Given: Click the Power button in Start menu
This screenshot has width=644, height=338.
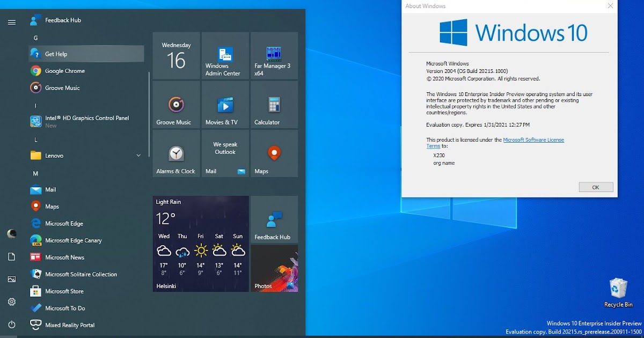Looking at the screenshot, I should click(12, 325).
